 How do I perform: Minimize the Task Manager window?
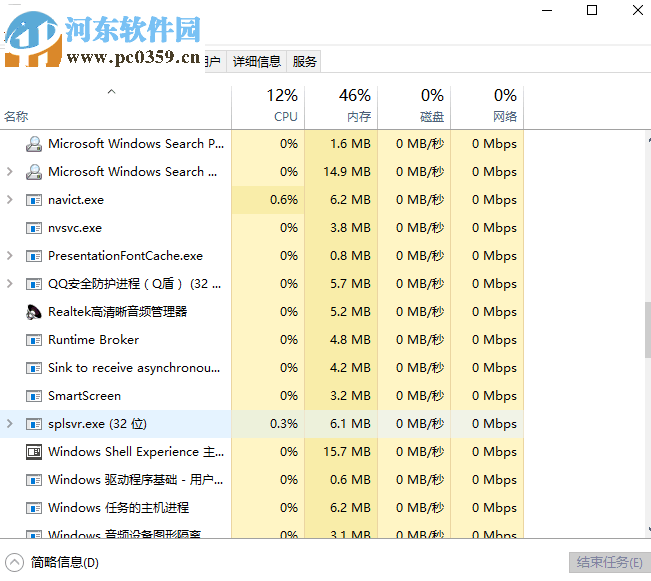click(547, 10)
